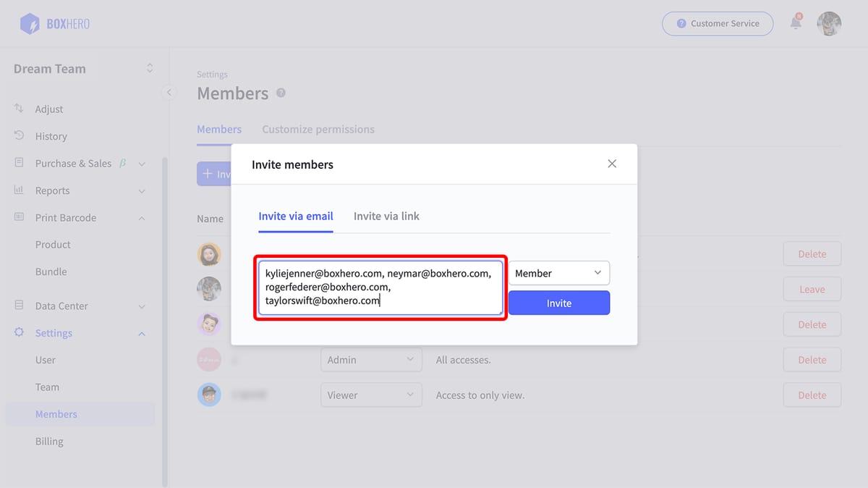Open the notification bell

coord(796,23)
